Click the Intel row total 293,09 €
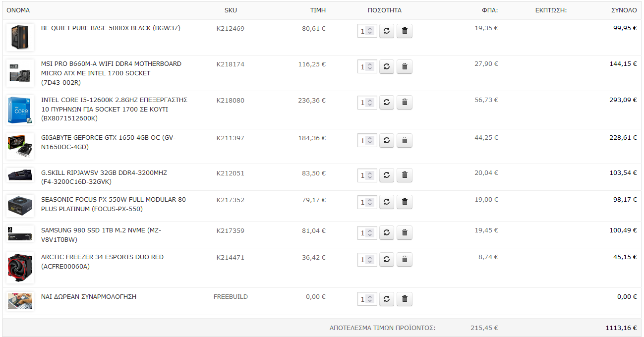The width and height of the screenshot is (644, 337). tap(623, 100)
